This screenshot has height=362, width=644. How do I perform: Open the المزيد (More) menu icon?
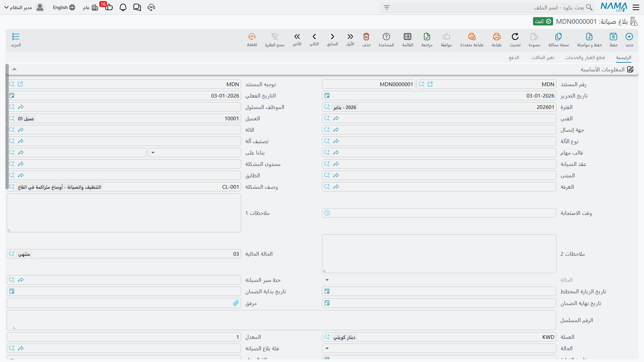coord(16,37)
